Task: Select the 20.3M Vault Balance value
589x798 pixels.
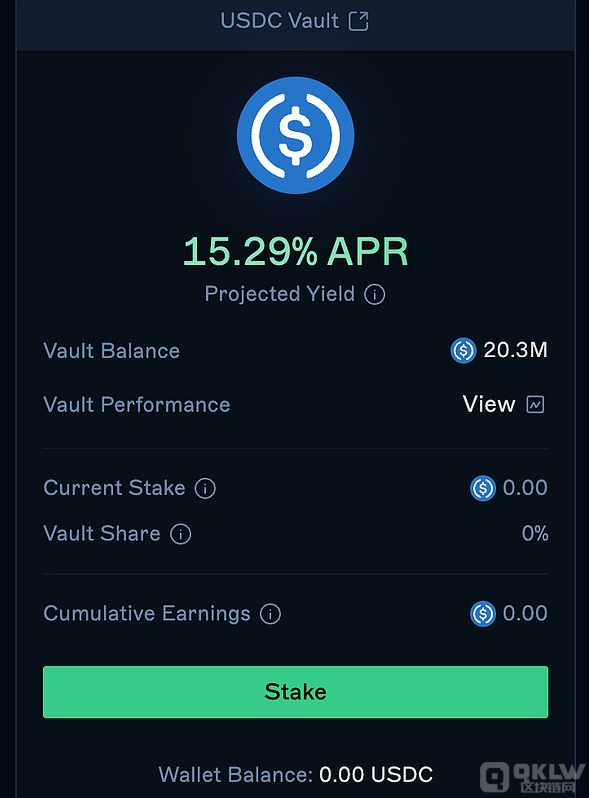Action: 515,350
